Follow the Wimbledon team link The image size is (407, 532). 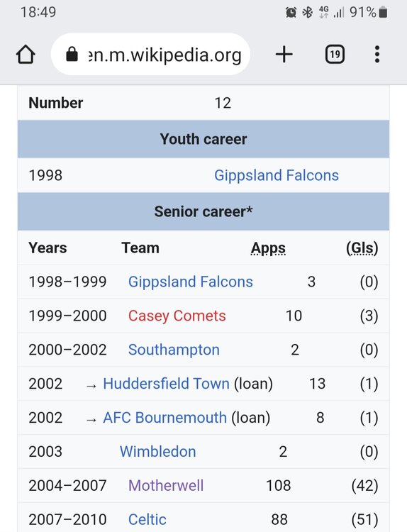[x=157, y=452]
